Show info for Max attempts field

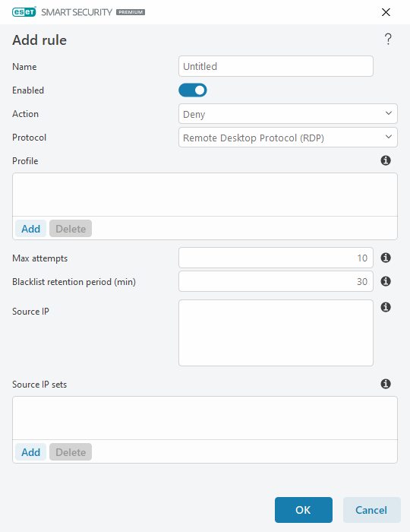click(x=386, y=258)
